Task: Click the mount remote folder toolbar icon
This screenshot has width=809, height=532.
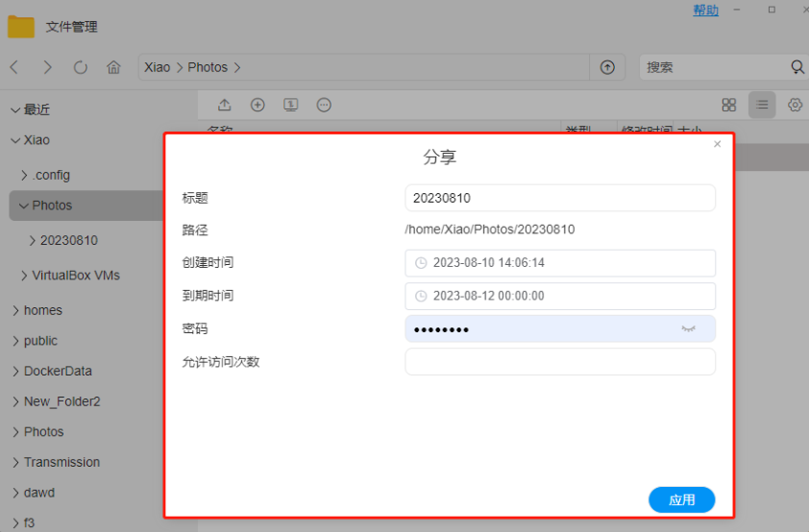Action: pos(290,105)
